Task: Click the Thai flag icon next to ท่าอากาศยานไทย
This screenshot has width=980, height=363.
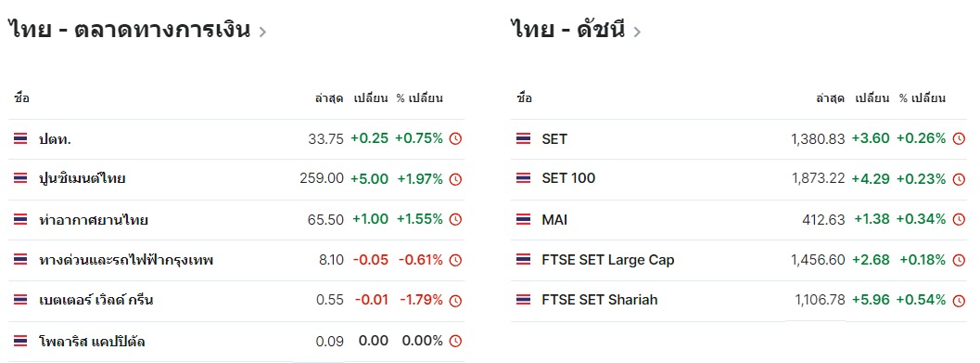Action: click(x=20, y=220)
